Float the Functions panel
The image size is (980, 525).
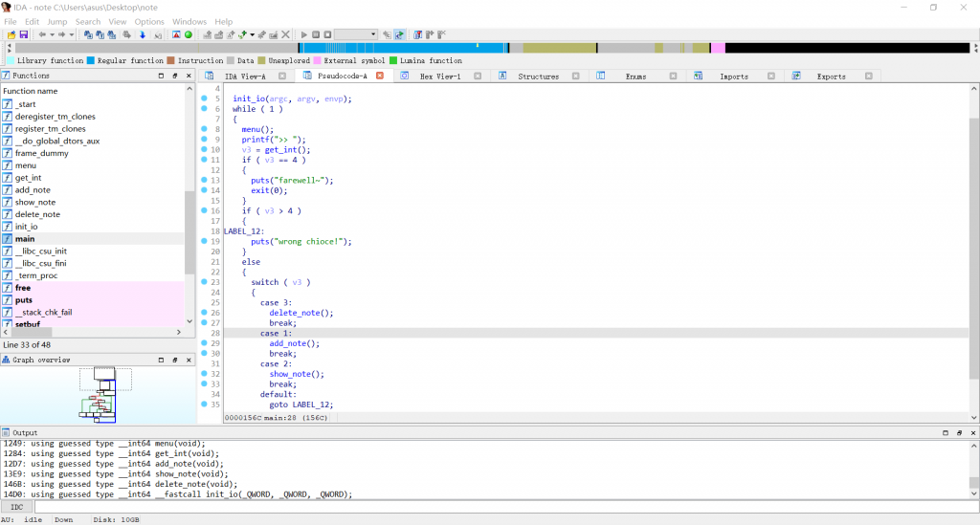tap(174, 76)
